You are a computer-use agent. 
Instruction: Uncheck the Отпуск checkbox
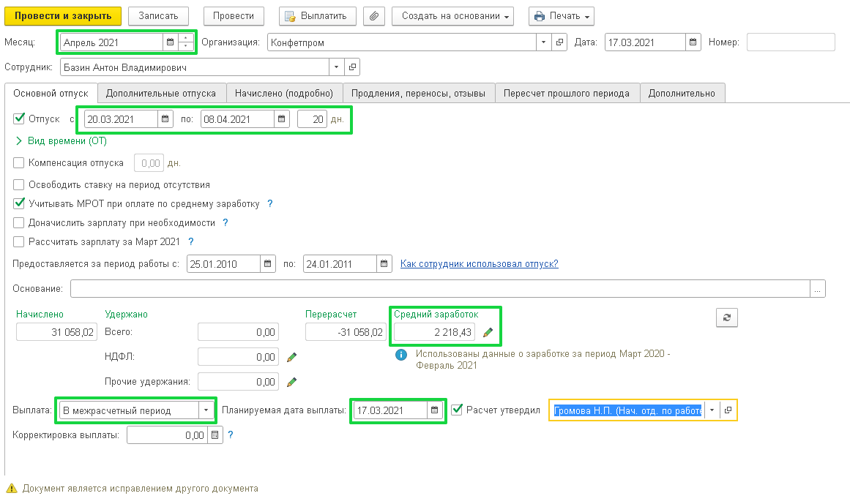click(19, 119)
